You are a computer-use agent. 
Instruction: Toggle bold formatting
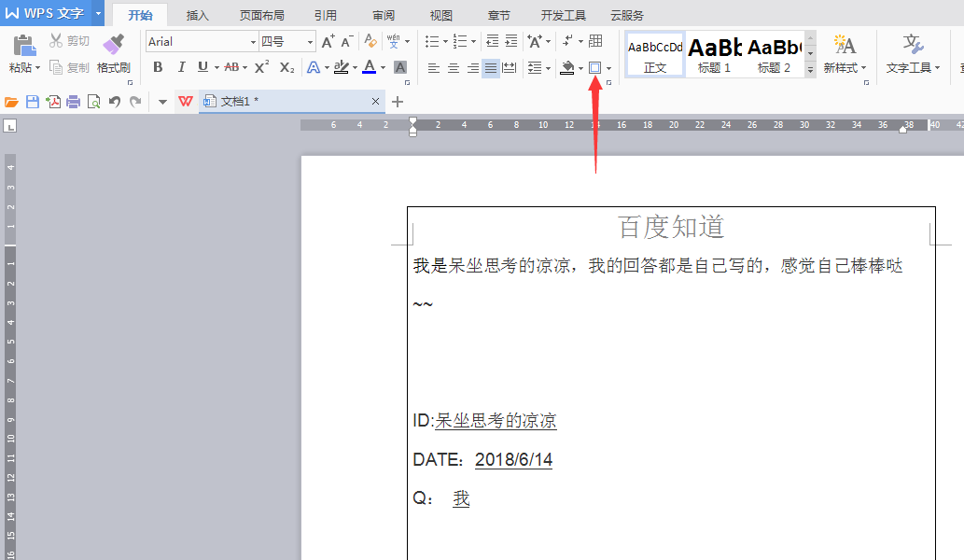coord(158,67)
